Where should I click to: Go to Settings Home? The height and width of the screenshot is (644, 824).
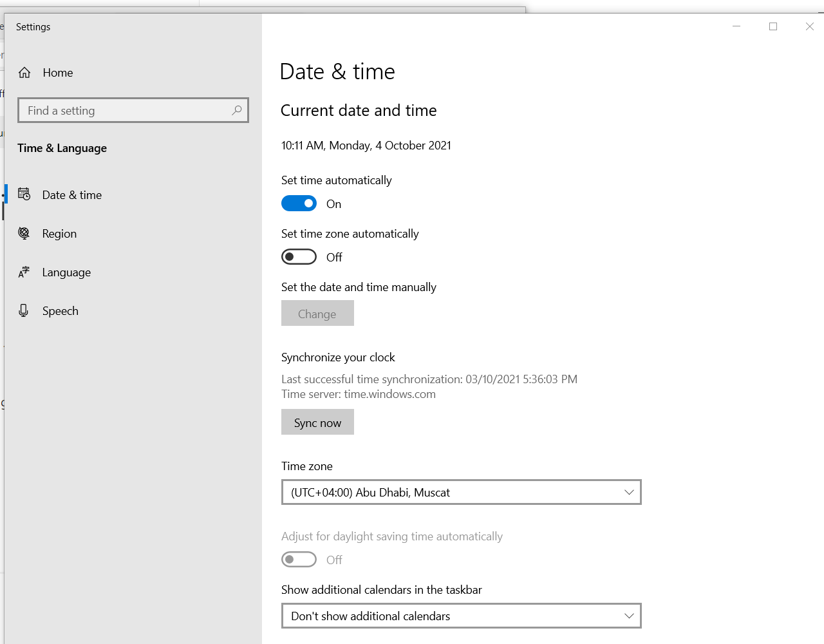tap(133, 73)
